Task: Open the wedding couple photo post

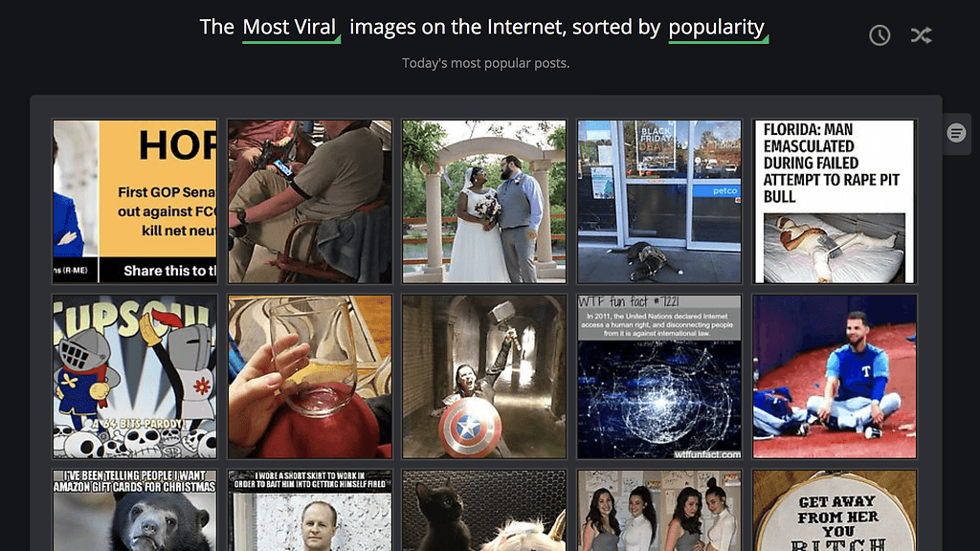Action: [x=484, y=202]
